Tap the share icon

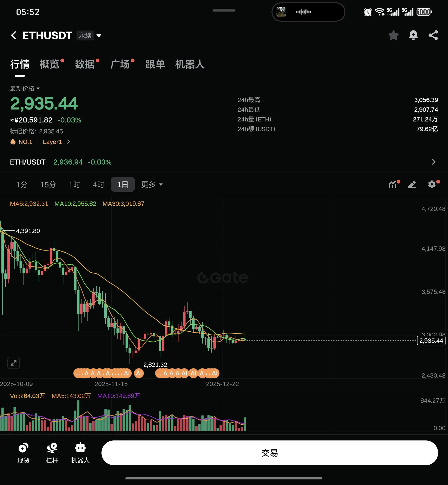[433, 35]
